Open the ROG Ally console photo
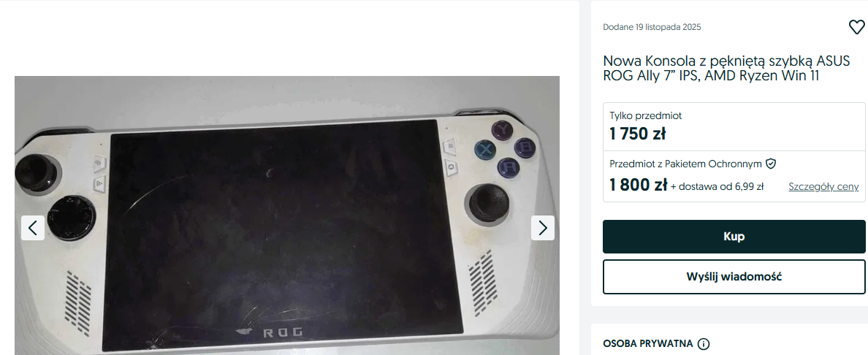The height and width of the screenshot is (355, 868). click(286, 215)
